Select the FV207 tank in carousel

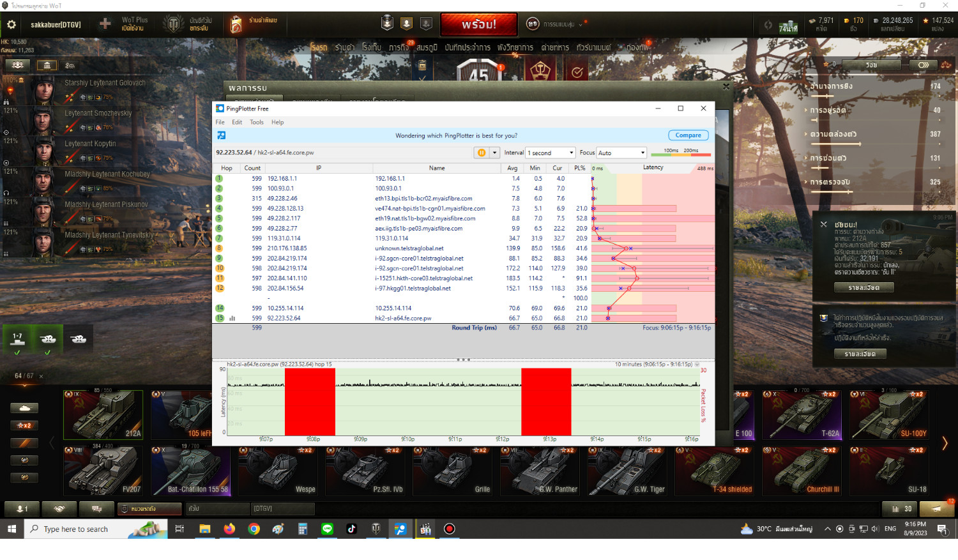coord(103,471)
